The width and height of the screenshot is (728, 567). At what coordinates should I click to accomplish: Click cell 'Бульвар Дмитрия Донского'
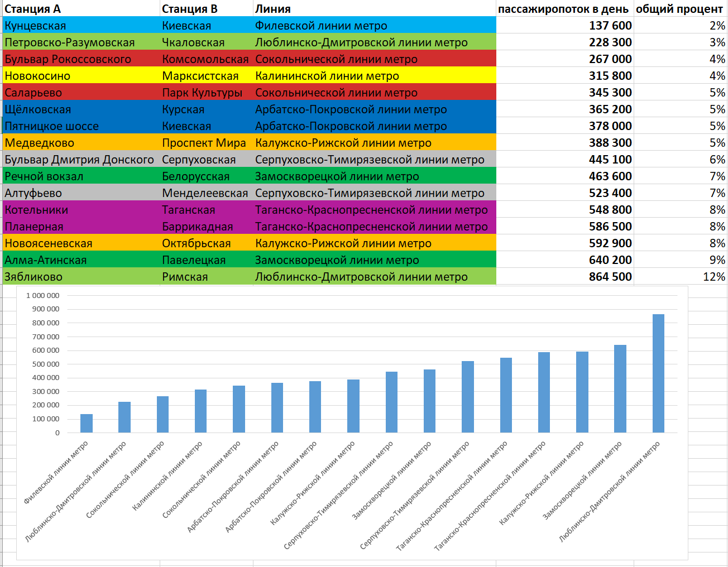click(81, 159)
